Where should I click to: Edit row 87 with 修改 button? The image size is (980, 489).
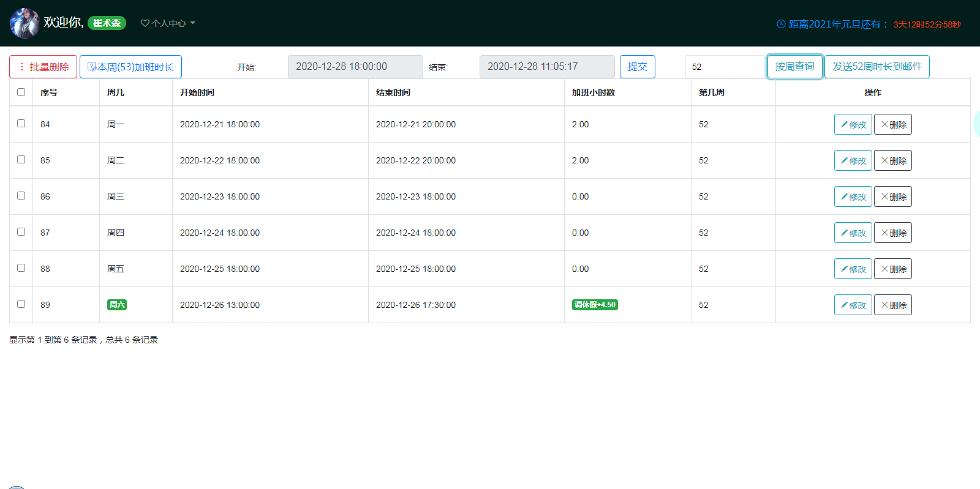click(853, 233)
